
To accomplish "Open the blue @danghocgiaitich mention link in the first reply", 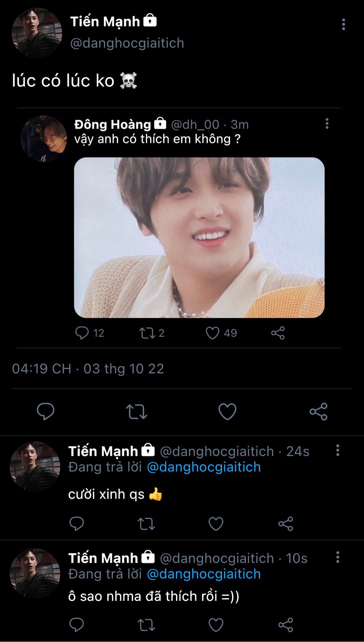I will pos(204,467).
